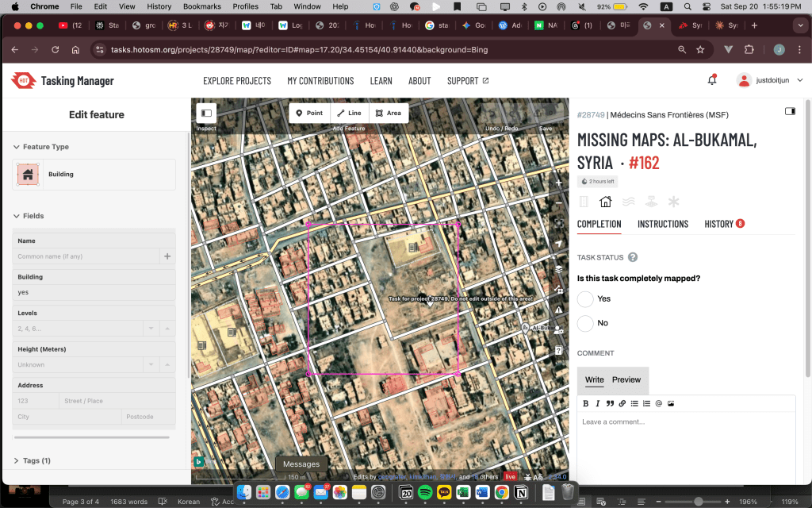Click the mention @ icon in comment toolbar
The width and height of the screenshot is (812, 508).
[x=658, y=403]
